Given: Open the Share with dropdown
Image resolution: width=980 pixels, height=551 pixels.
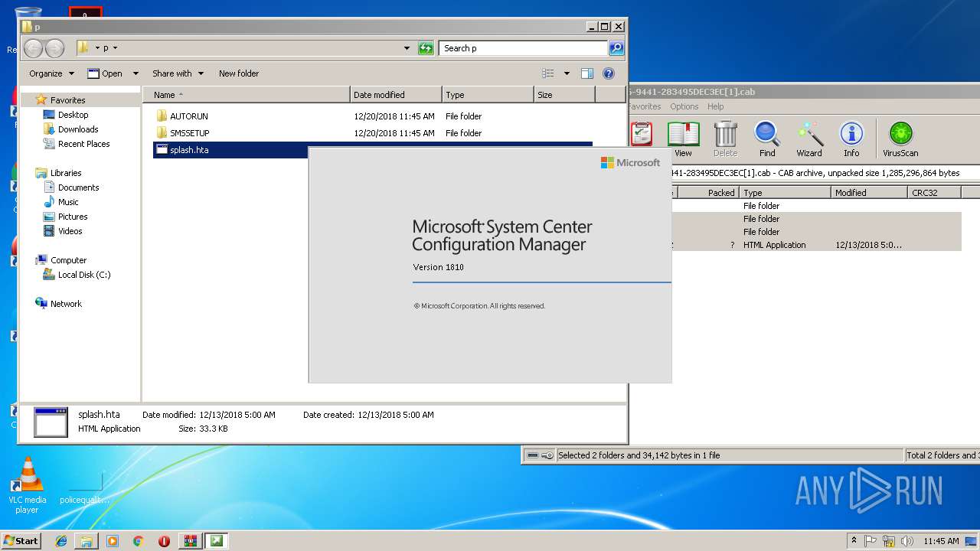Looking at the screenshot, I should pos(178,73).
